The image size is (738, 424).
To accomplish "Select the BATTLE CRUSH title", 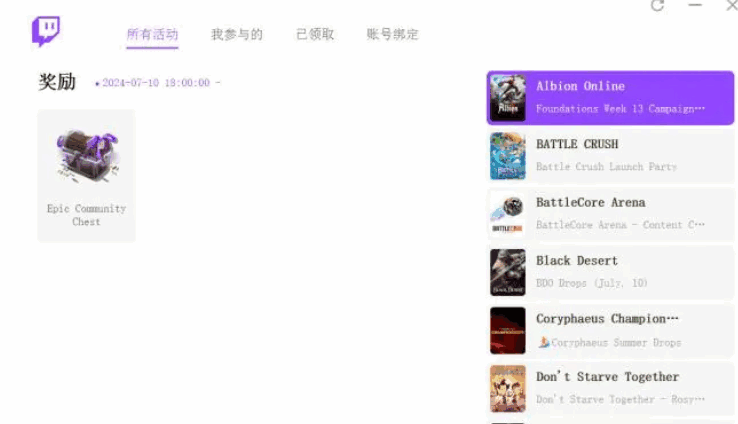I will point(577,144).
